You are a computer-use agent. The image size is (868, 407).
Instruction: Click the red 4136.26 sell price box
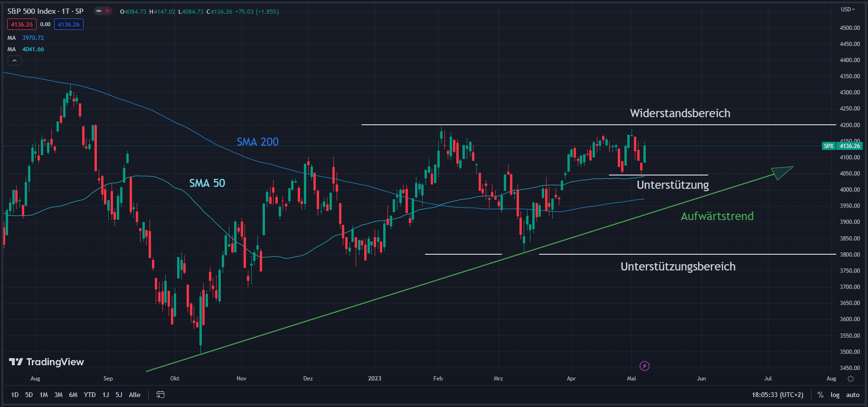tap(22, 24)
